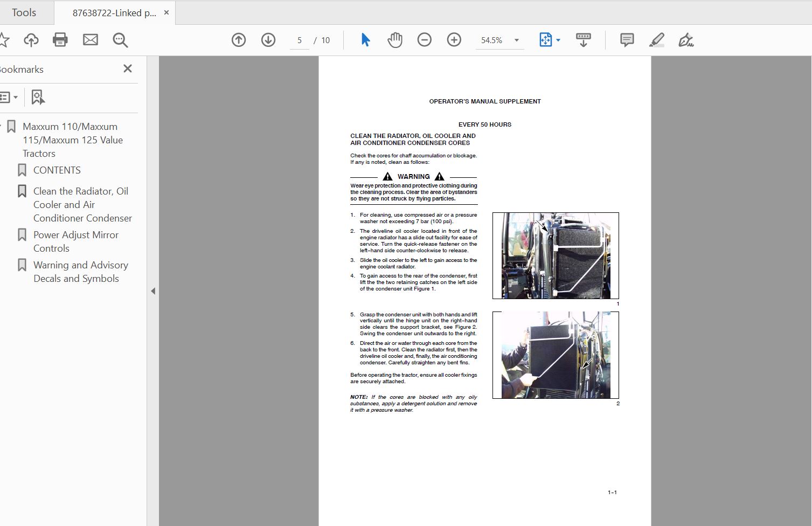This screenshot has height=526, width=812.
Task: Click the page total '/ 10' text
Action: (x=322, y=40)
